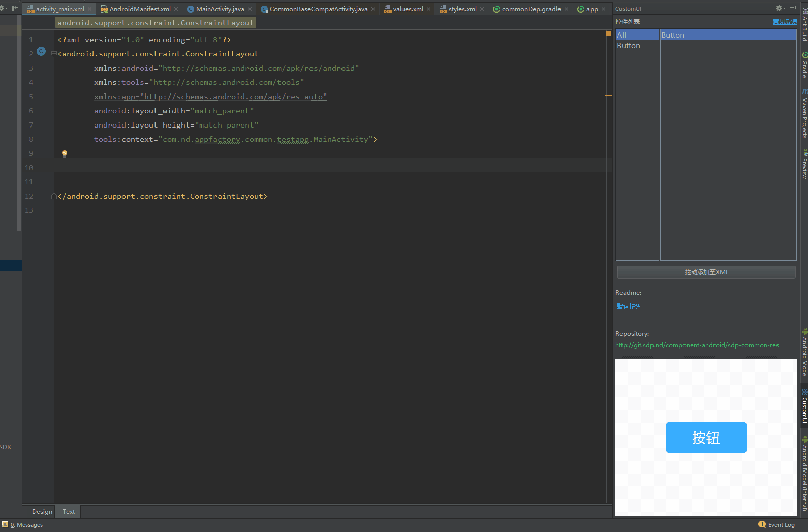Open the 意见反馈 feedback link
This screenshot has width=808, height=532.
[785, 22]
